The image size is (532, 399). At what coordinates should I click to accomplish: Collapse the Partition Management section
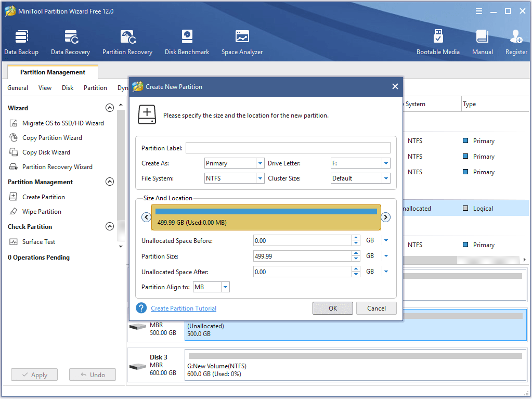click(110, 182)
